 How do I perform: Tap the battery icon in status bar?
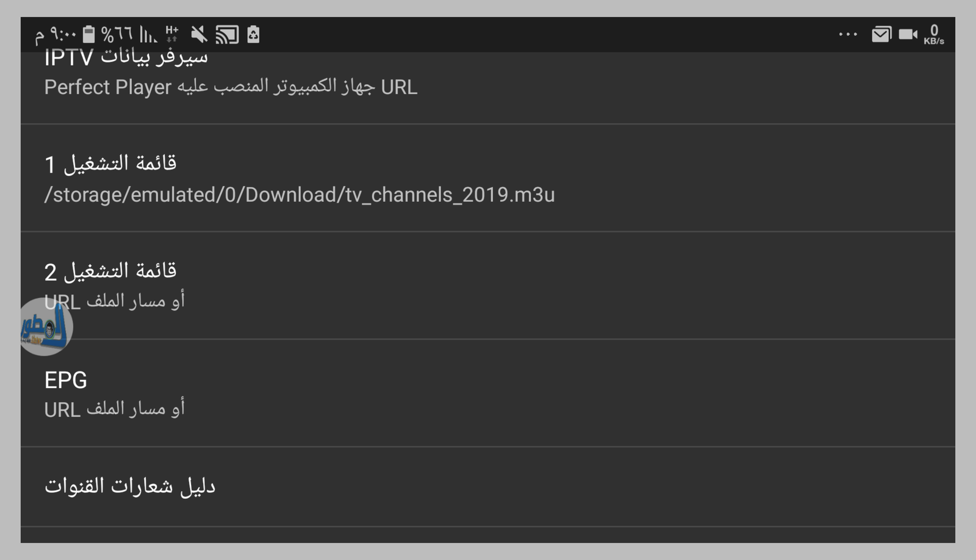pos(89,34)
